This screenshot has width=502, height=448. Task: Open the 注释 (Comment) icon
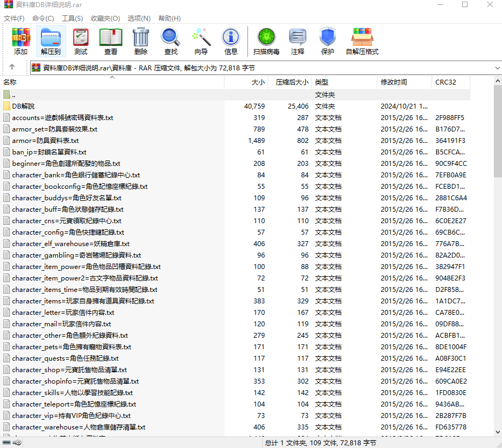[297, 41]
